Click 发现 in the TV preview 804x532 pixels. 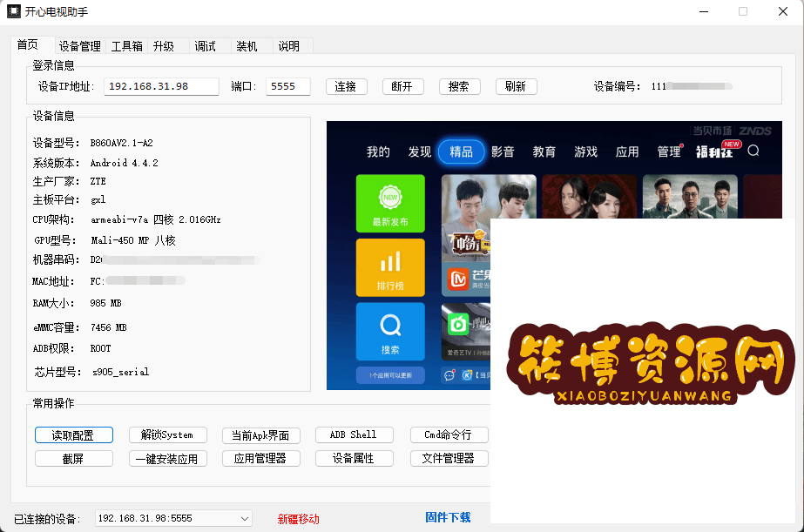tap(420, 152)
